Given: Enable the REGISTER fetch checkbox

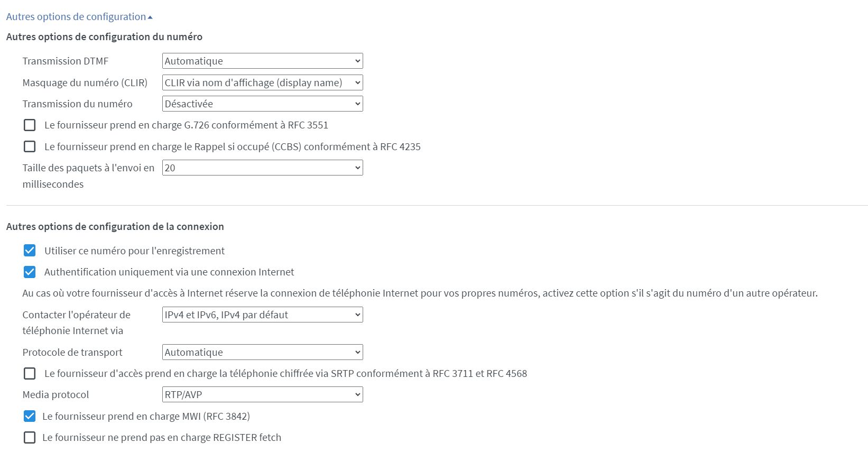Looking at the screenshot, I should (30, 437).
